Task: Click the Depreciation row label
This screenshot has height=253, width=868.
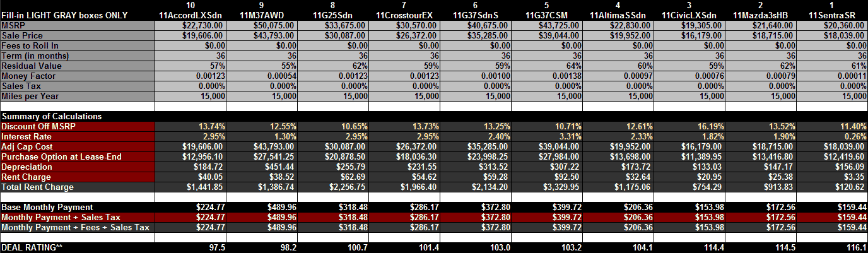Action: tap(78, 167)
